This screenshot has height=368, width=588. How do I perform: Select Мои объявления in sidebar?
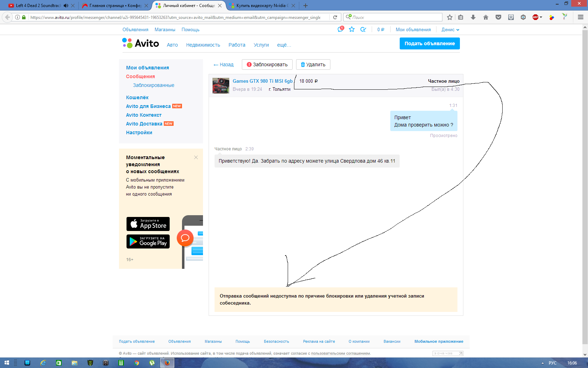147,68
